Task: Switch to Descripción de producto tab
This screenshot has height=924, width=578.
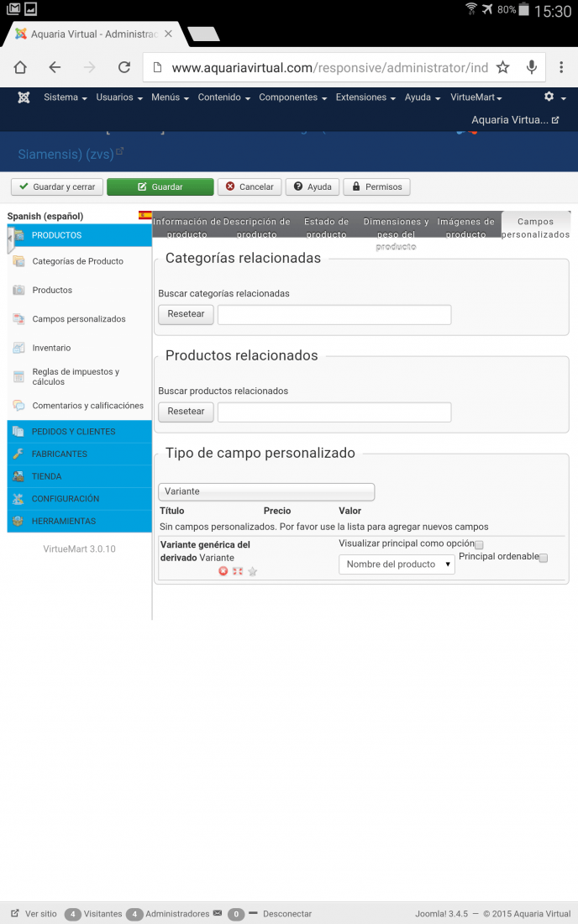Action: coord(256,228)
